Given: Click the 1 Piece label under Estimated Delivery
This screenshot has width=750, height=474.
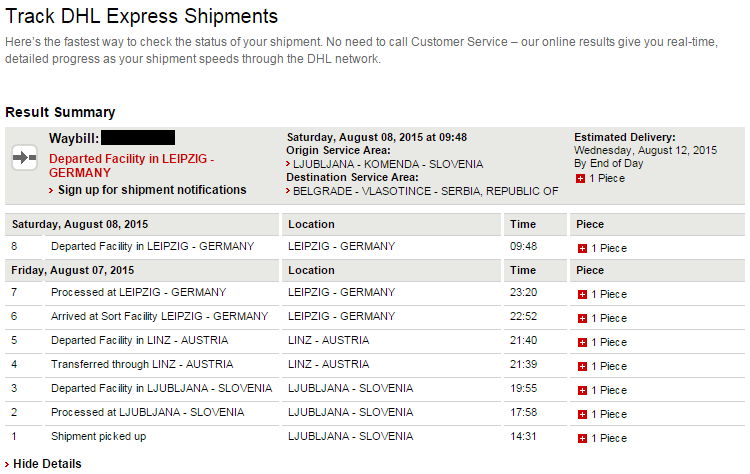Looking at the screenshot, I should 607,178.
